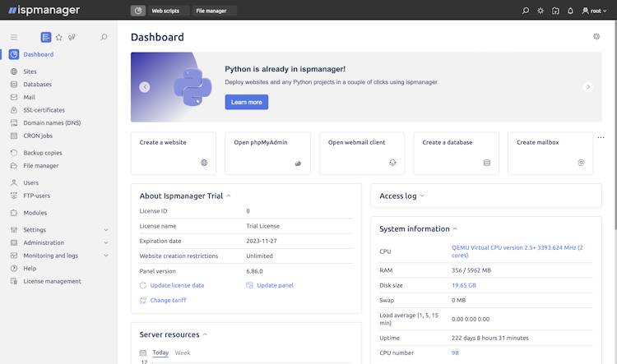Click Create mailbox card

click(x=550, y=154)
